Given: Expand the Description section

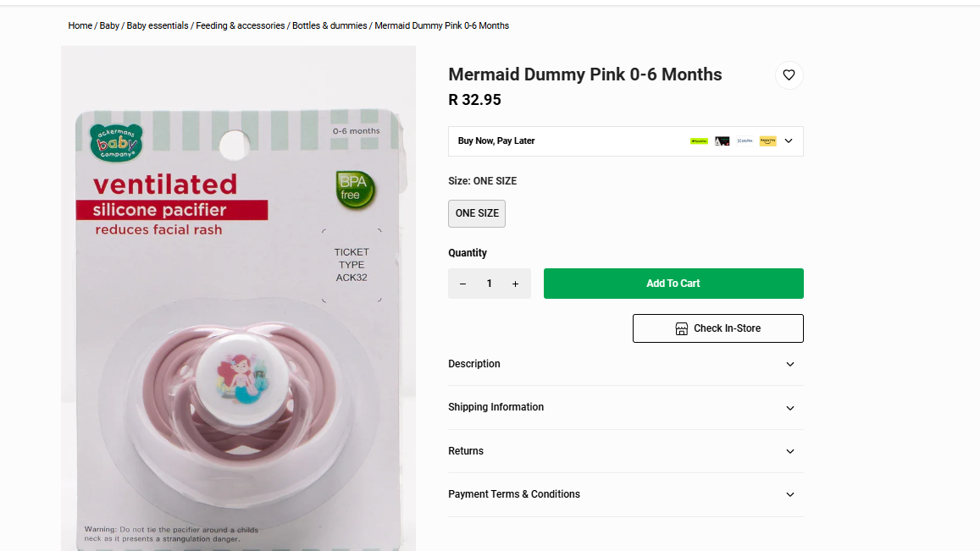Looking at the screenshot, I should [x=625, y=364].
